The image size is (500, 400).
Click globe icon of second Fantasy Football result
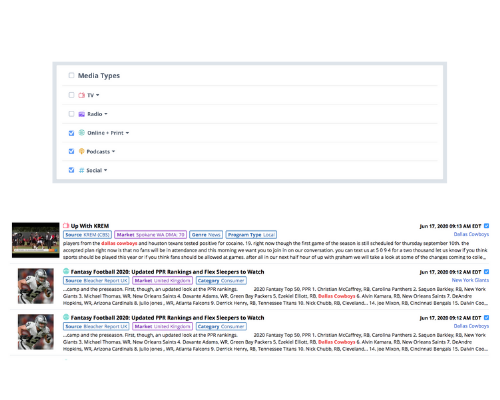pyautogui.click(x=66, y=317)
